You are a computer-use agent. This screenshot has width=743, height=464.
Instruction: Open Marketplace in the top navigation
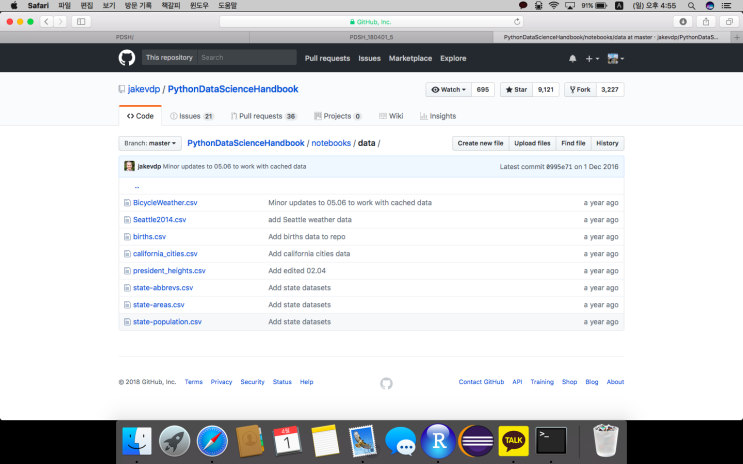pyautogui.click(x=410, y=58)
